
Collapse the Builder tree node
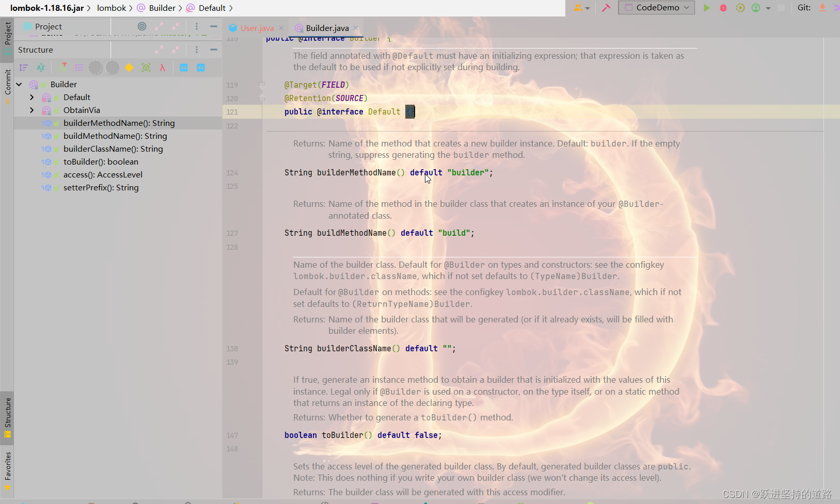pos(19,84)
